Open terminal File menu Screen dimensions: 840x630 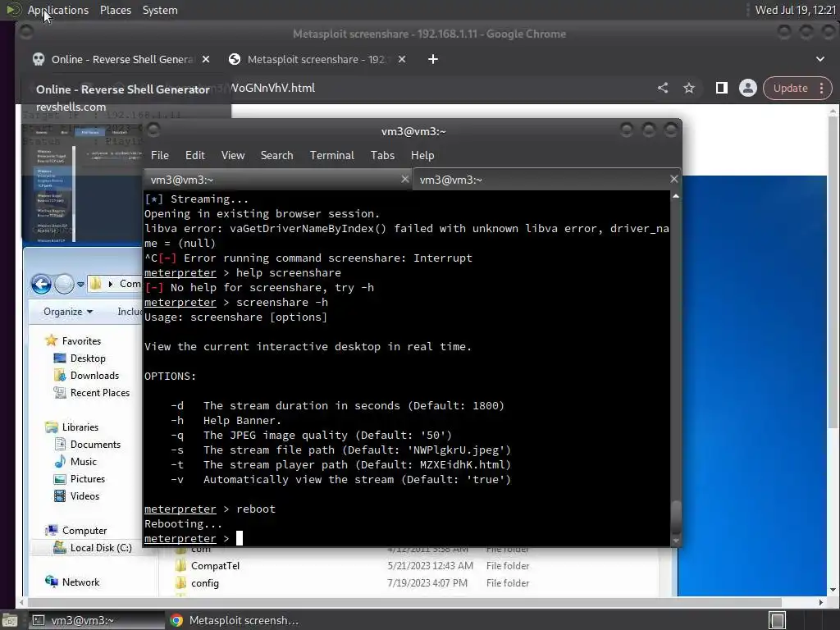point(160,155)
